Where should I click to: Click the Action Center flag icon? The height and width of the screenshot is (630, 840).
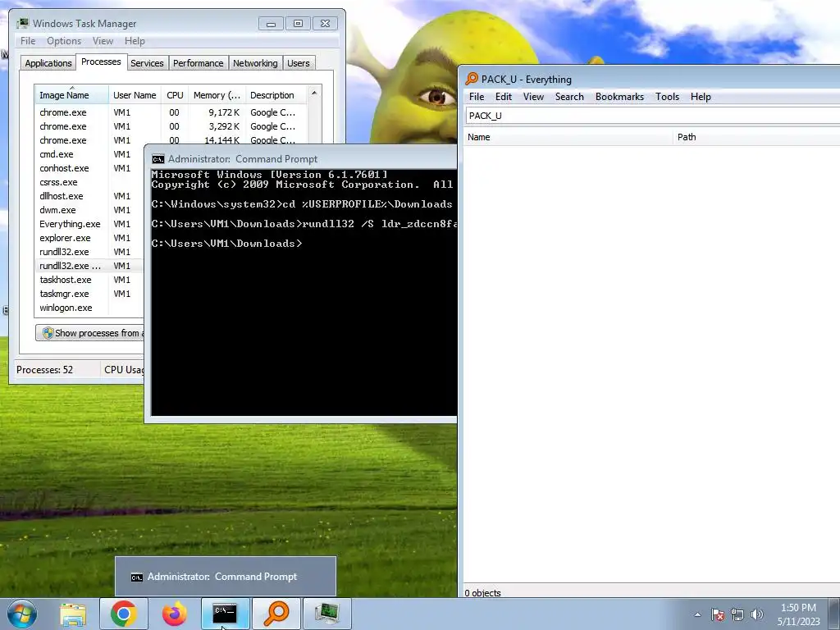click(x=718, y=614)
